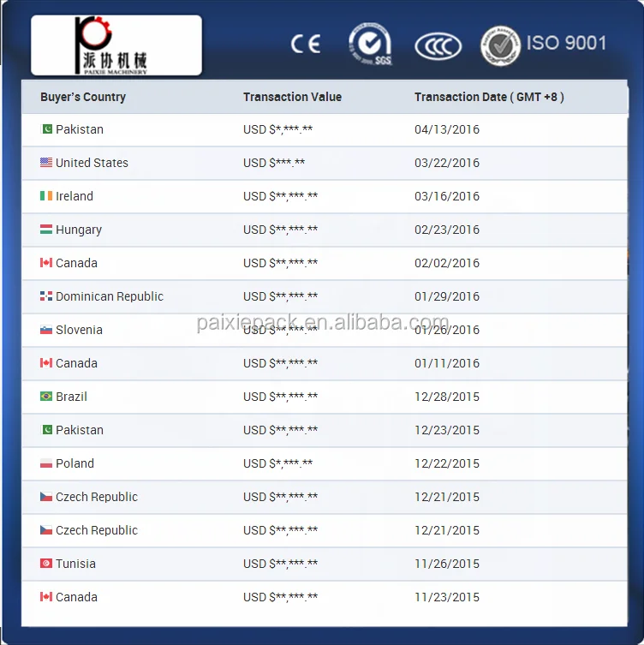The image size is (644, 645).
Task: Click the ISO 9001 text label
Action: point(567,43)
